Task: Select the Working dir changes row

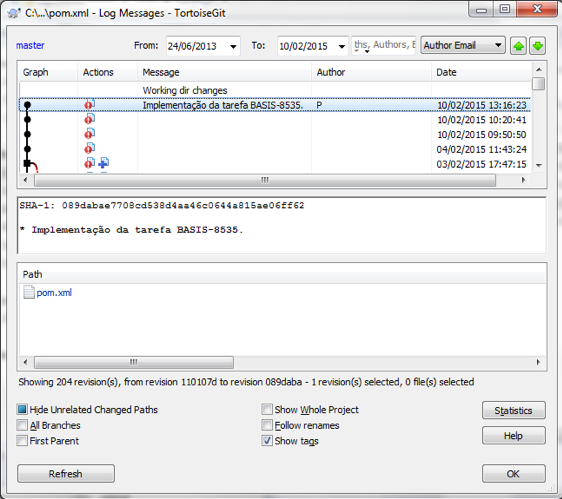Action: [275, 90]
